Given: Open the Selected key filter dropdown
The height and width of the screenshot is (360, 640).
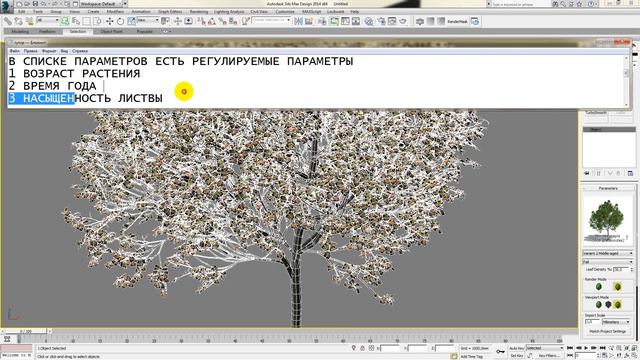Looking at the screenshot, I should (544, 348).
